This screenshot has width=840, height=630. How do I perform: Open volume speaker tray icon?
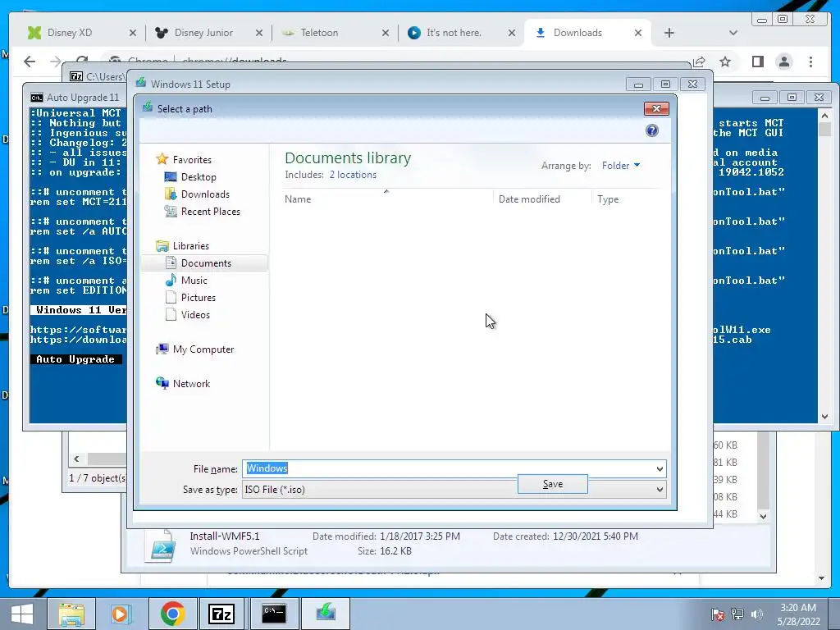click(756, 614)
